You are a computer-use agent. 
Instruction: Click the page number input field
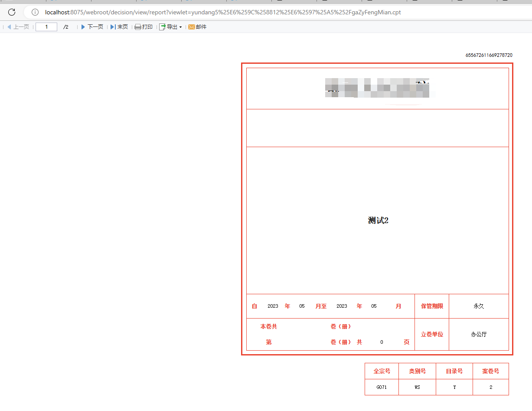pyautogui.click(x=46, y=27)
